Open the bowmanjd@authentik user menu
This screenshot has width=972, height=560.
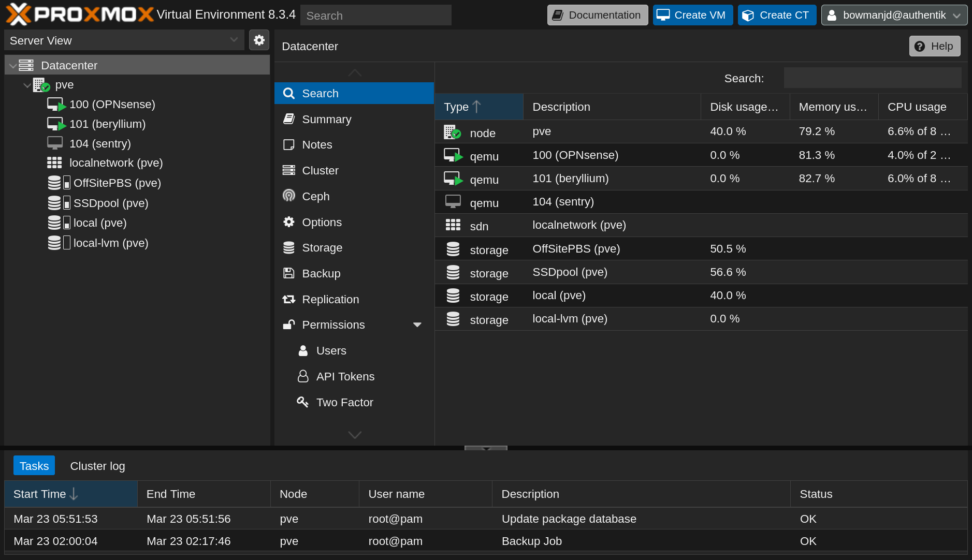[894, 15]
